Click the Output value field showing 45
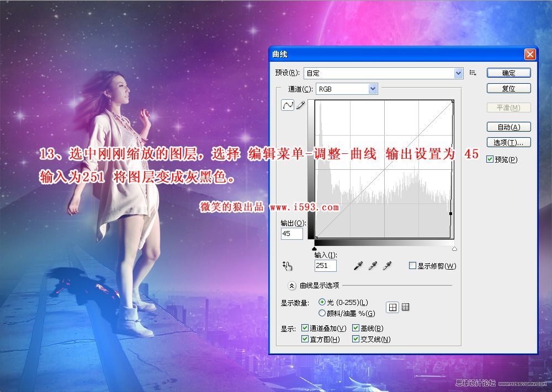Viewport: 552px width, 392px height. coord(292,234)
